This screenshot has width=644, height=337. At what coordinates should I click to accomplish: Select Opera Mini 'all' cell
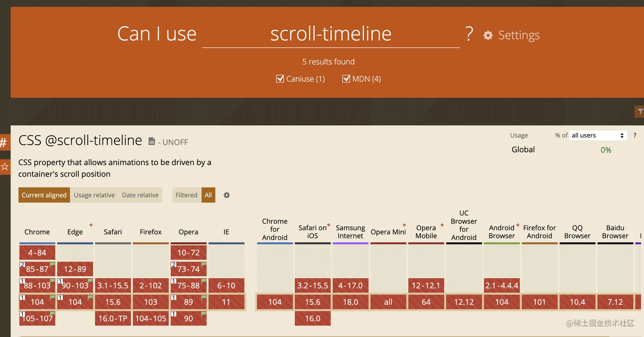(x=388, y=302)
